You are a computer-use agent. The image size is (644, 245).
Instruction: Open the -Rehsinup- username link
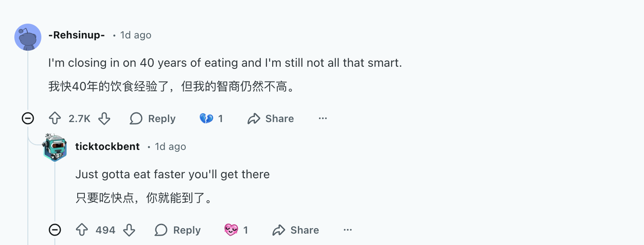(76, 35)
